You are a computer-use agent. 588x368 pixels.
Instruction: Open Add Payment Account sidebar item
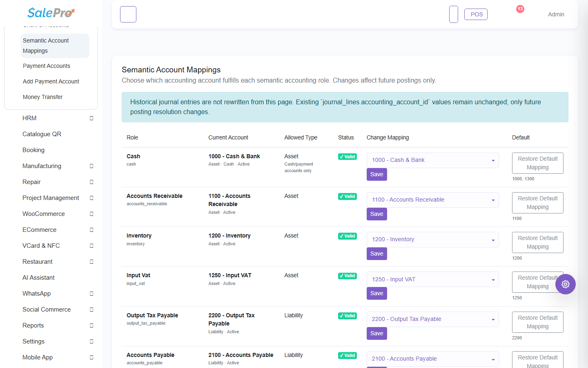[x=51, y=81]
